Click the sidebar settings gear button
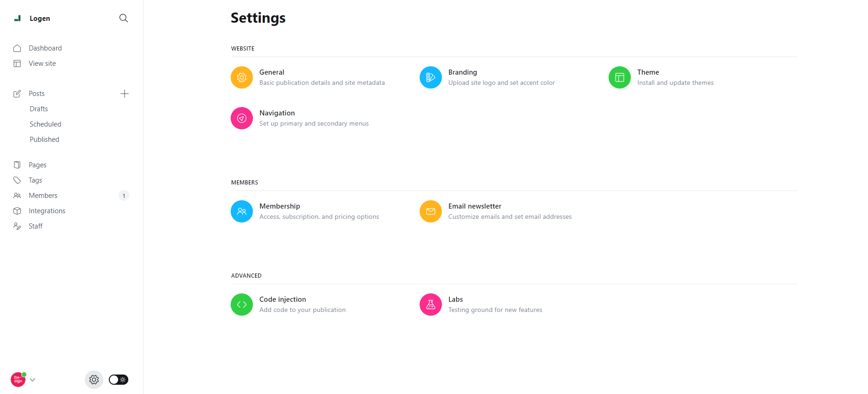The height and width of the screenshot is (394, 868). click(94, 380)
